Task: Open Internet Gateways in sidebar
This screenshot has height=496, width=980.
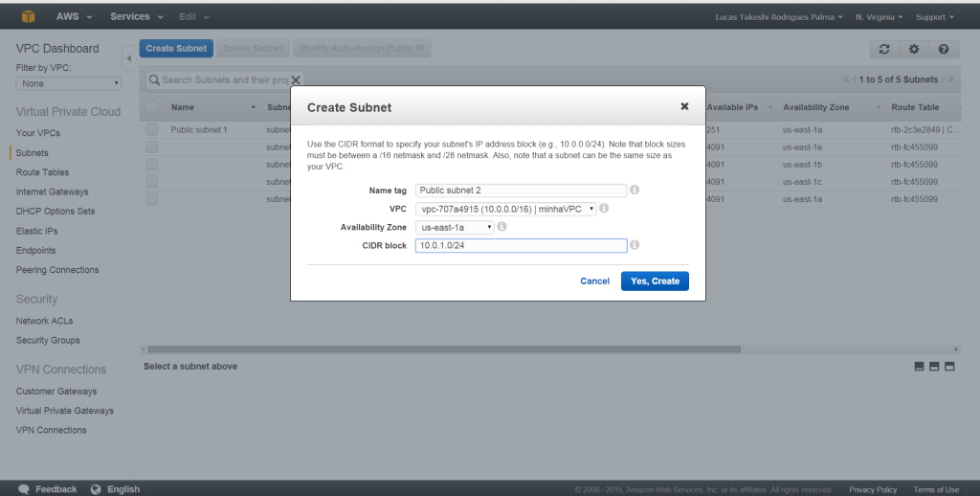Action: (x=52, y=192)
